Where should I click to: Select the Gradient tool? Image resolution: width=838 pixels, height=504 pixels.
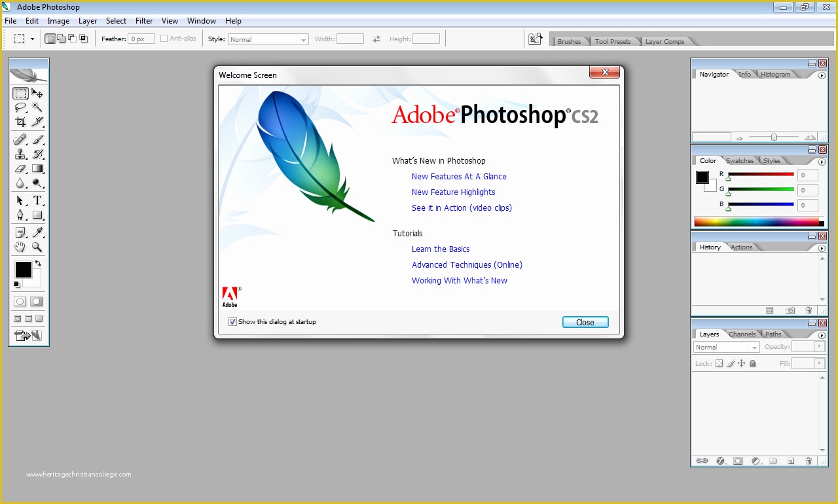(37, 169)
